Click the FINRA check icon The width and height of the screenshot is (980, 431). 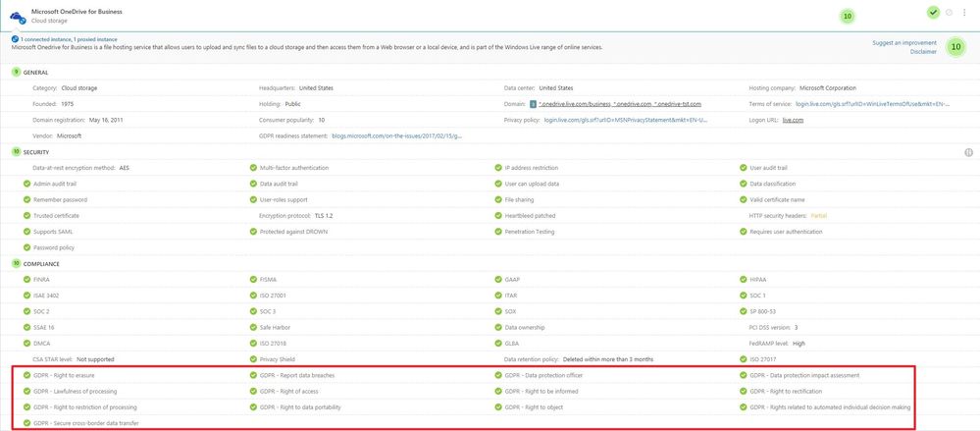26,280
